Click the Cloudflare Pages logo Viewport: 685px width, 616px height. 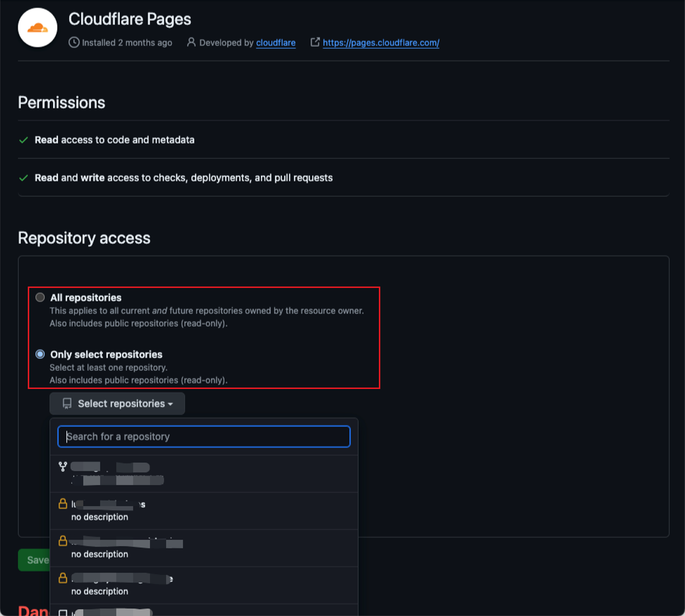[x=38, y=27]
